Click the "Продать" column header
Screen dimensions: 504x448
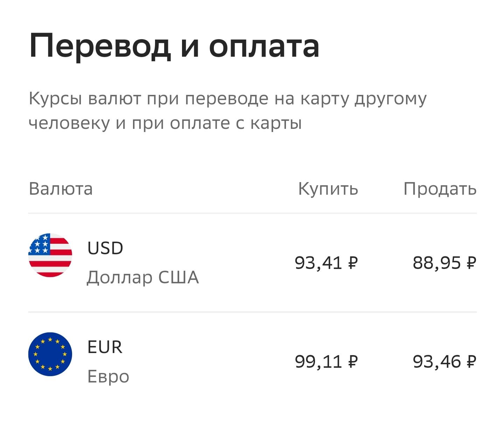pos(440,189)
